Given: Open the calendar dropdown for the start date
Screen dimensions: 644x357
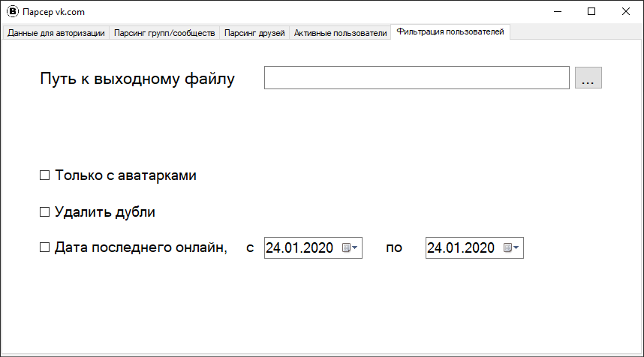Looking at the screenshot, I should click(351, 248).
